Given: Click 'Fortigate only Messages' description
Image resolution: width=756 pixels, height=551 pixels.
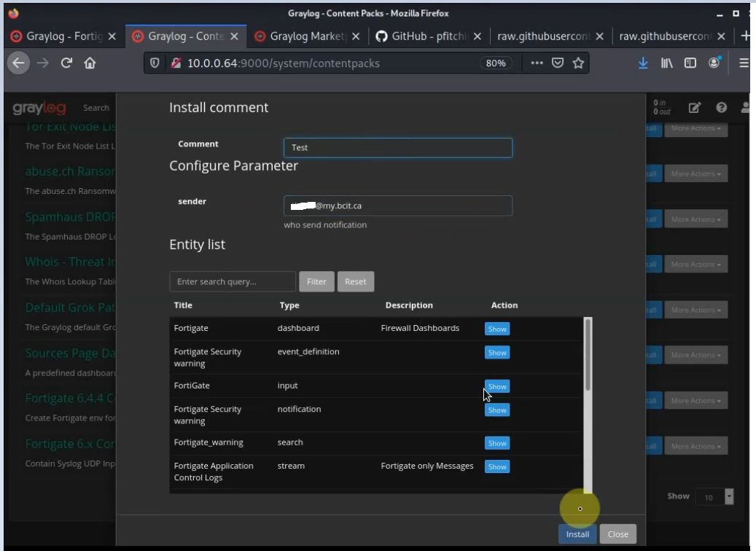Looking at the screenshot, I should [426, 466].
